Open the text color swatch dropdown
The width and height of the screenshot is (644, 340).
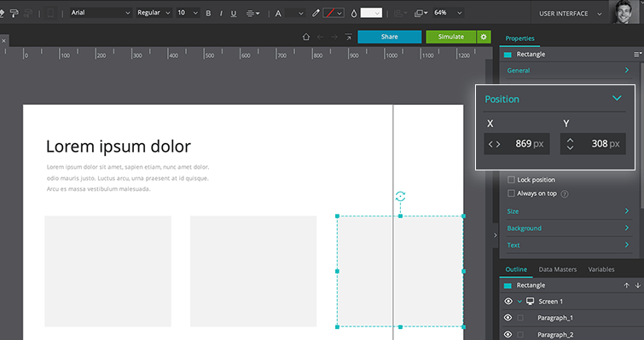[x=295, y=13]
